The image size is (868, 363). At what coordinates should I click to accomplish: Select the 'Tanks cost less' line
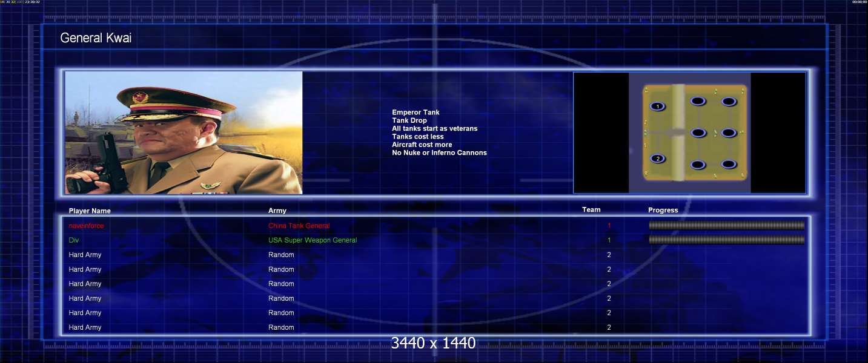(418, 137)
